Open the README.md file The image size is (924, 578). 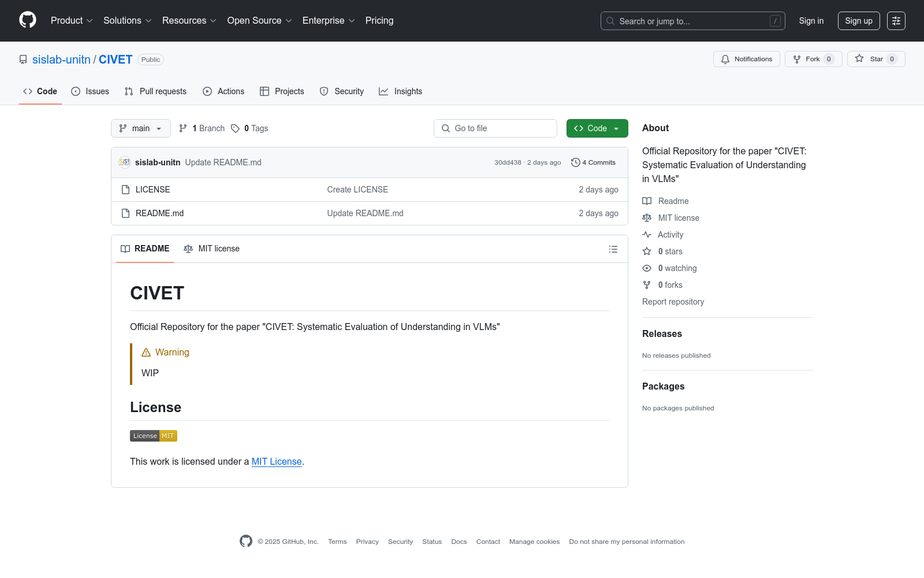[159, 213]
